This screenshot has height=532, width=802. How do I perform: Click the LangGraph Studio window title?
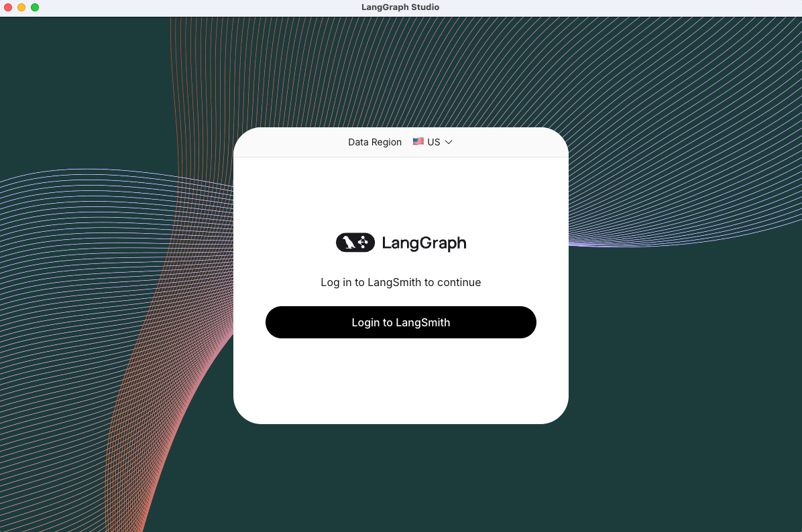tap(400, 7)
